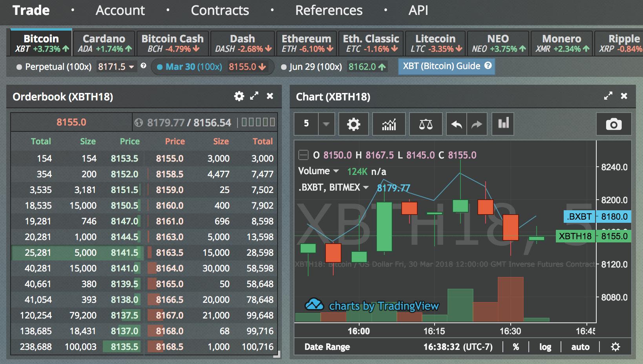Viewport: 643px width, 364px height.
Task: Click signal bars indicator in orderbook header
Action: coord(258,122)
